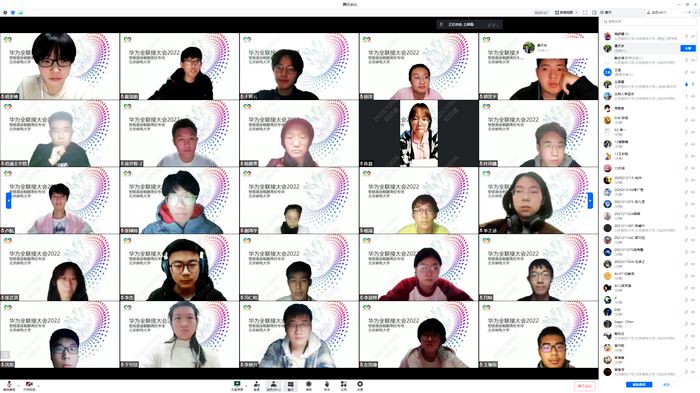Click the red leave meeting button
The image size is (700, 393).
click(x=585, y=386)
